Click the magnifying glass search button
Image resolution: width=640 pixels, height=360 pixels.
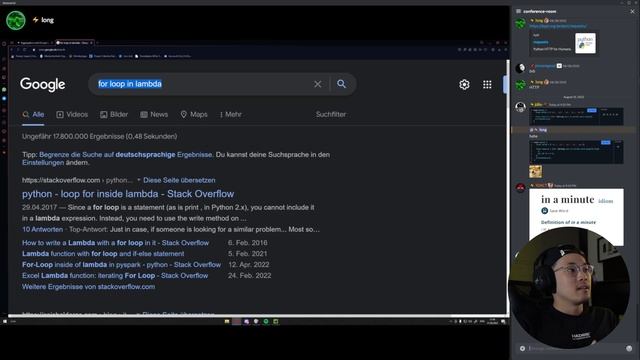342,84
